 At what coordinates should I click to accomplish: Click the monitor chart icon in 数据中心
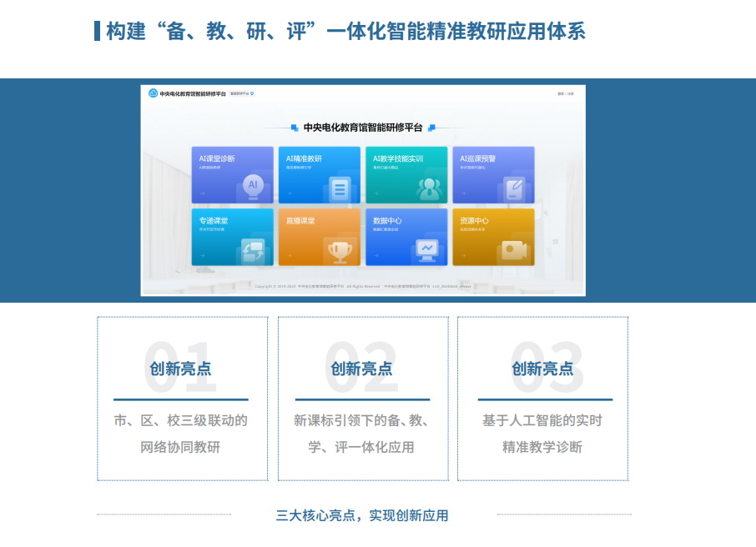tap(428, 249)
